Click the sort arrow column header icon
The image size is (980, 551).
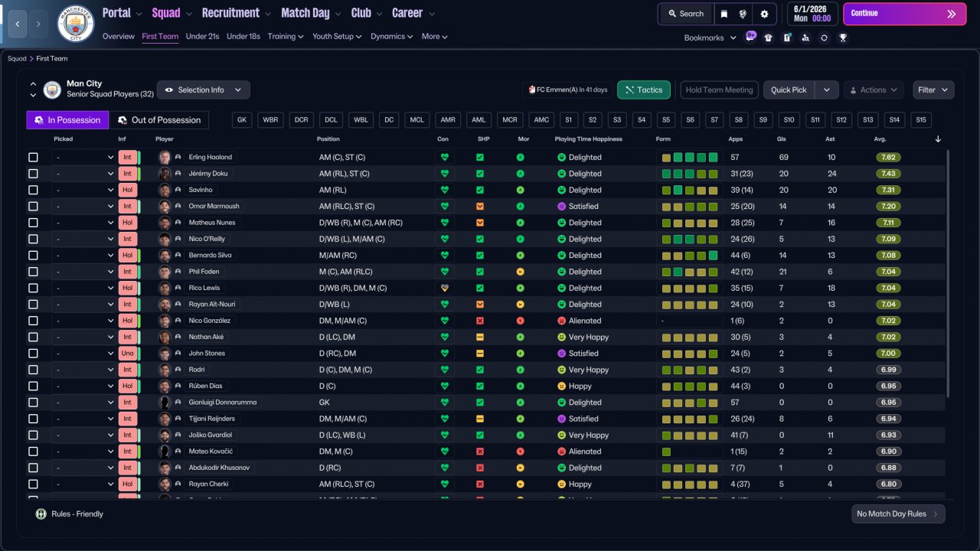tap(938, 139)
